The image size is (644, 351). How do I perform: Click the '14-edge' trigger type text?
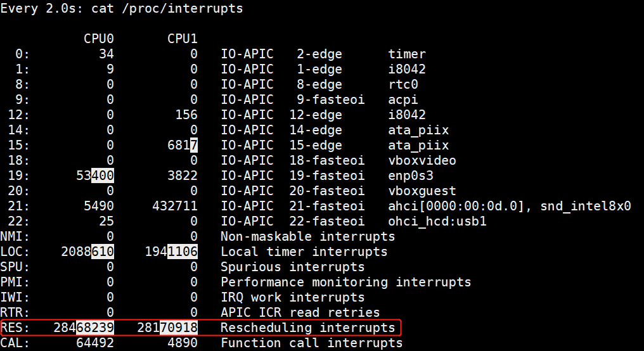(x=316, y=130)
